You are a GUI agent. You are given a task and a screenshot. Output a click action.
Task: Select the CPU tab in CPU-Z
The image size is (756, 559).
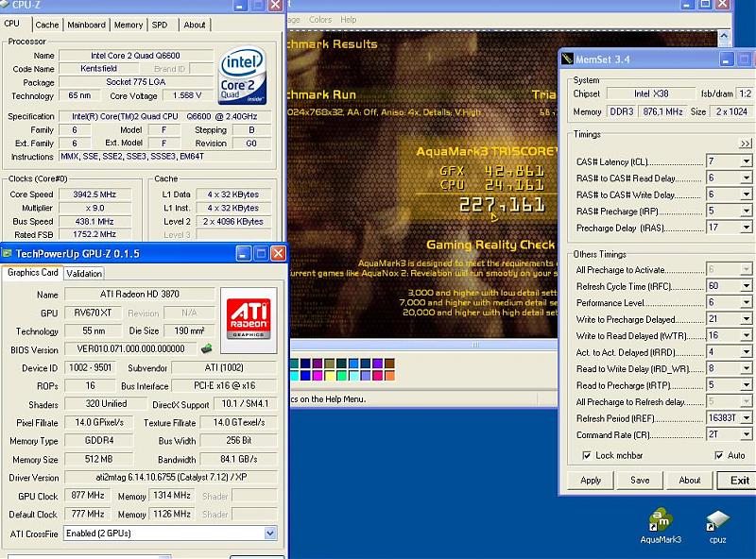12,23
